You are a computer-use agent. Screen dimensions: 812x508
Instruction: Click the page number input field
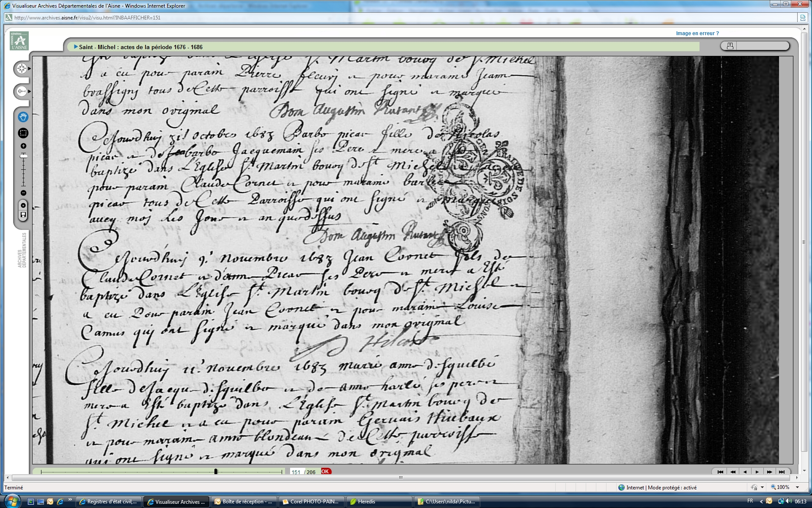tap(296, 472)
